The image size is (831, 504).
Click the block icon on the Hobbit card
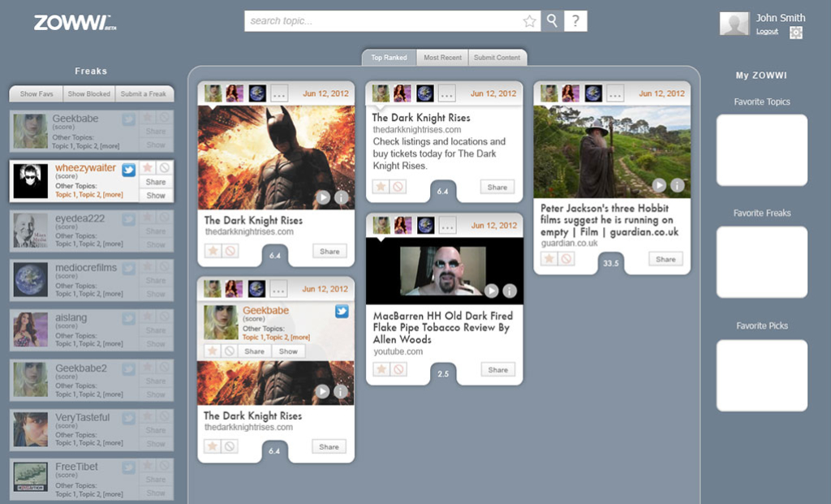(x=566, y=259)
